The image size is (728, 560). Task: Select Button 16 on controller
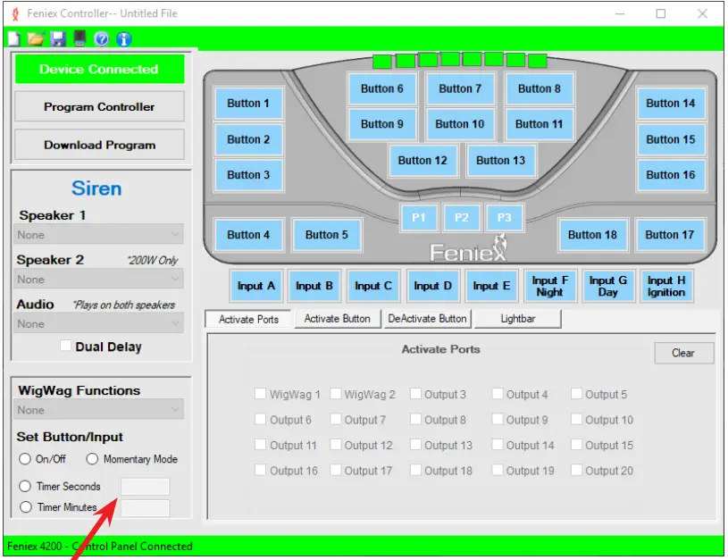pos(671,175)
